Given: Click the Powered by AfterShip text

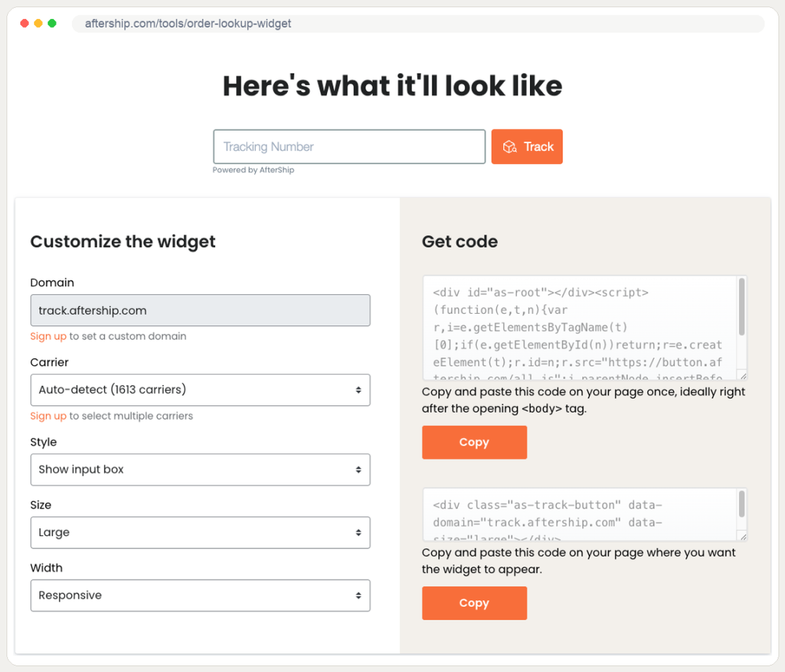Looking at the screenshot, I should pyautogui.click(x=254, y=170).
